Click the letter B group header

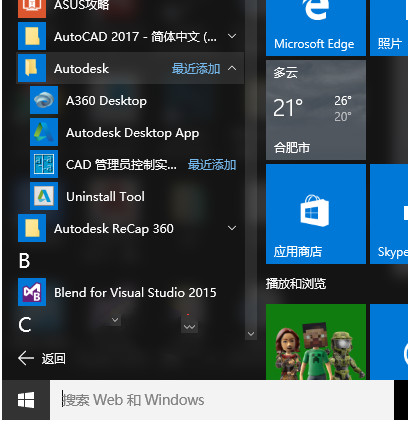pos(24,261)
